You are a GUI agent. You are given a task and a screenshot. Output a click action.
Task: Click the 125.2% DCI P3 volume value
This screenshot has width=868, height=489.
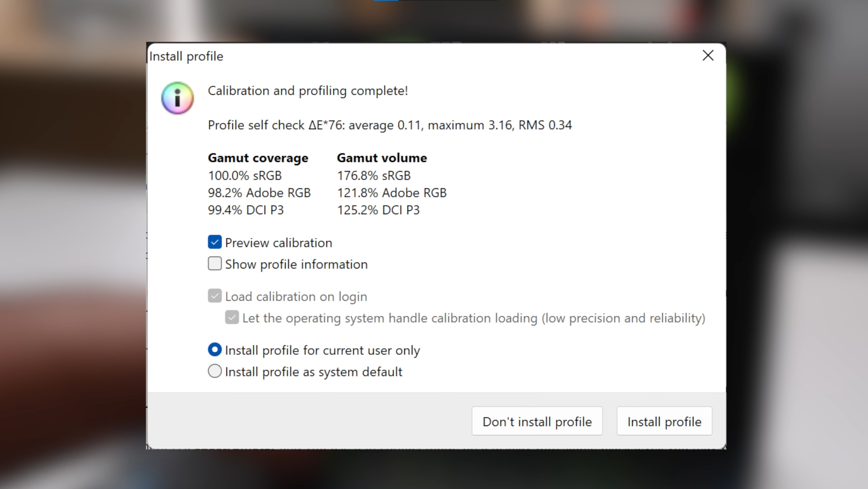(378, 210)
